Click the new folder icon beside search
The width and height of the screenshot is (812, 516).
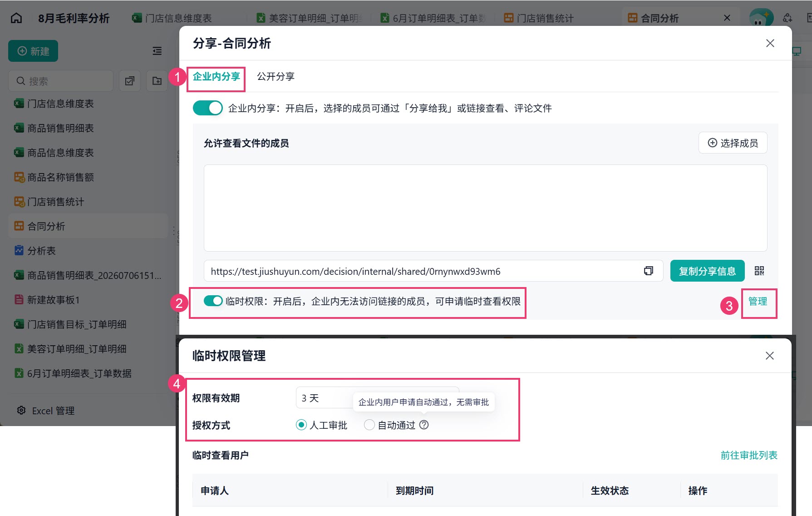click(157, 81)
